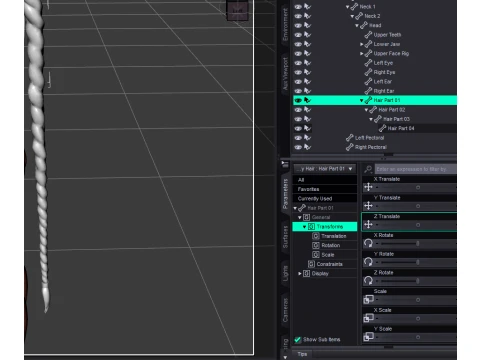
Task: Toggle selectable arrow for Neck 2
Action: [x=307, y=16]
